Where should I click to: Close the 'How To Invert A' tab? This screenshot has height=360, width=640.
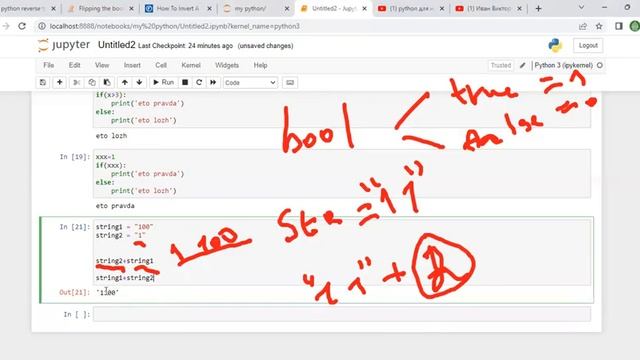click(209, 9)
